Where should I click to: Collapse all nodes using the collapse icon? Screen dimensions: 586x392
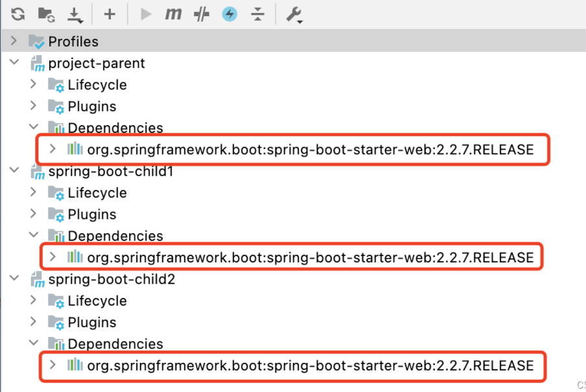pos(257,15)
